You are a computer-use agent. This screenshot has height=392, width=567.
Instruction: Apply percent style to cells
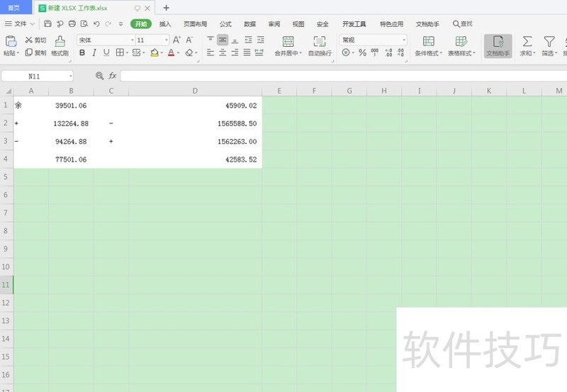[x=362, y=52]
